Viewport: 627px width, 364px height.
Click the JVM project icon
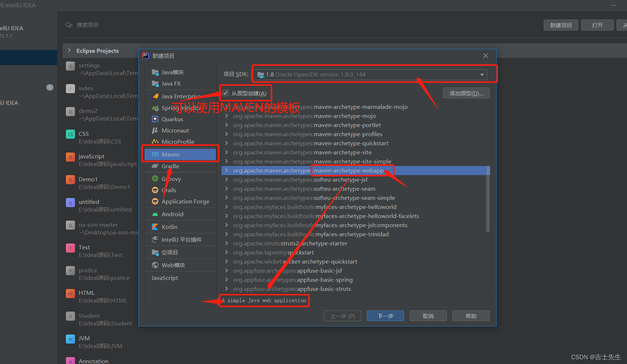tap(70, 339)
